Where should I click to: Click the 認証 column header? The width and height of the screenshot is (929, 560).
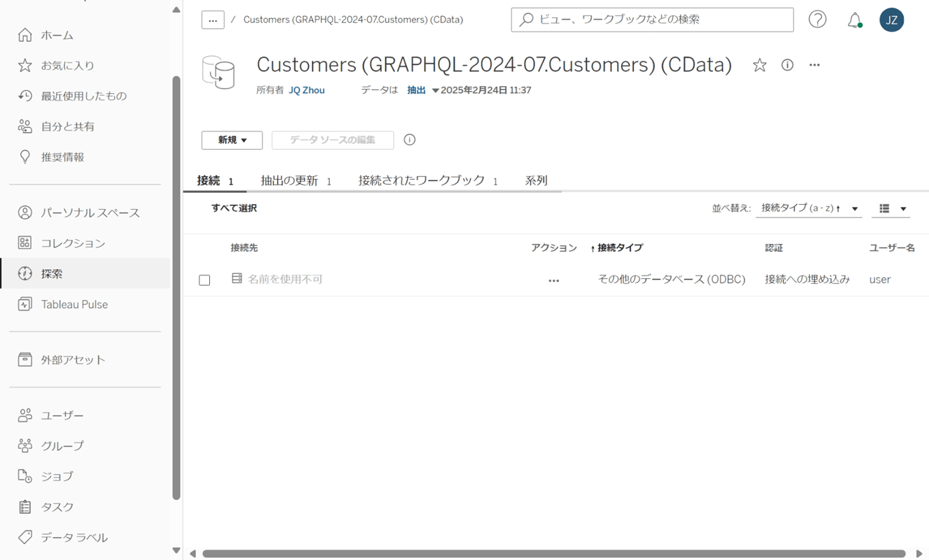(x=774, y=248)
